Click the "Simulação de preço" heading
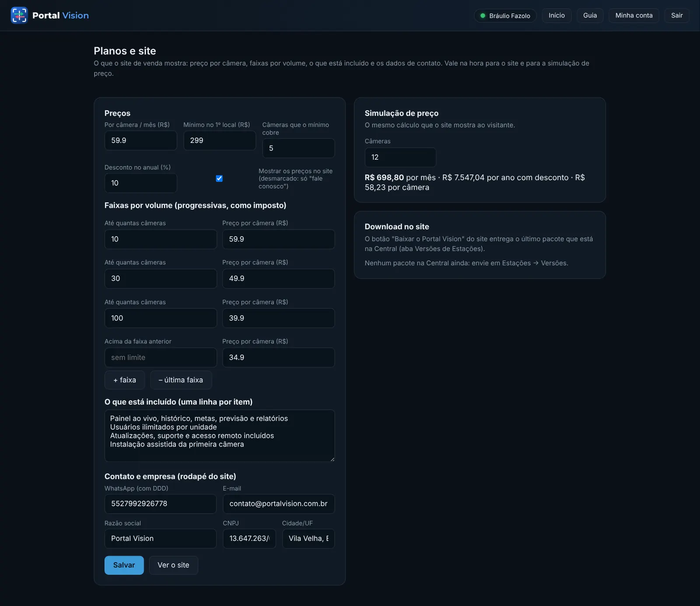The width and height of the screenshot is (700, 606). coord(402,113)
